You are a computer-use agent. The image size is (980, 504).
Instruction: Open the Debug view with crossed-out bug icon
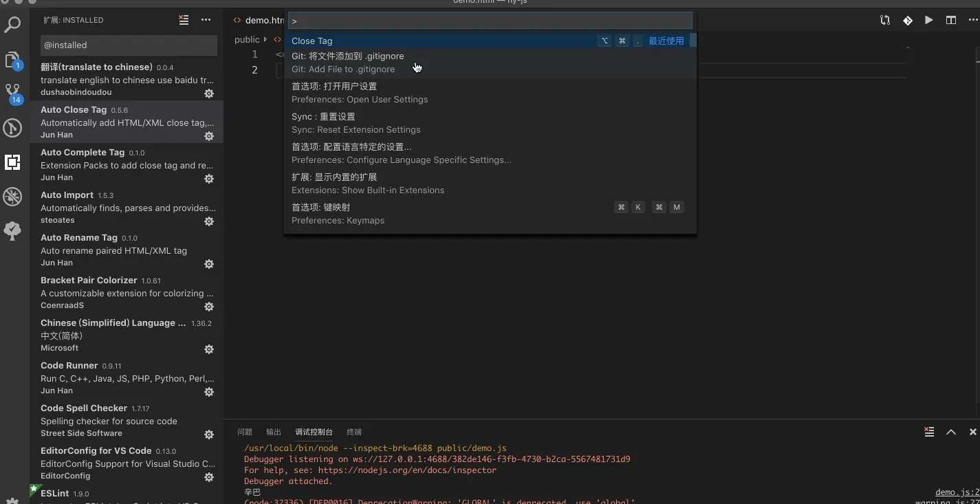(x=12, y=197)
